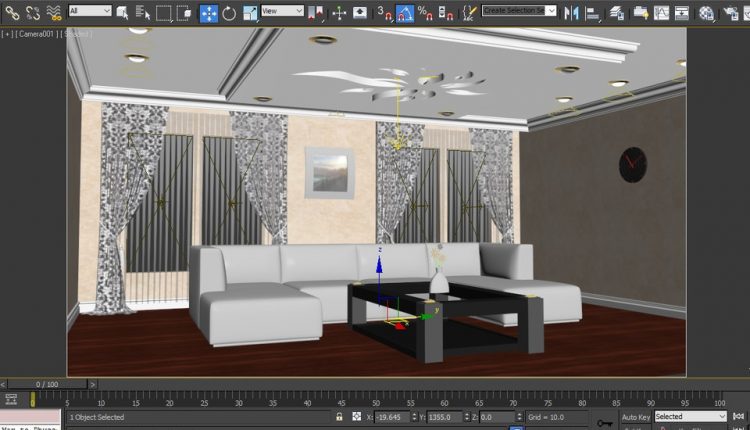Click time slider next frame arrow
This screenshot has width=750, height=430.
(93, 384)
